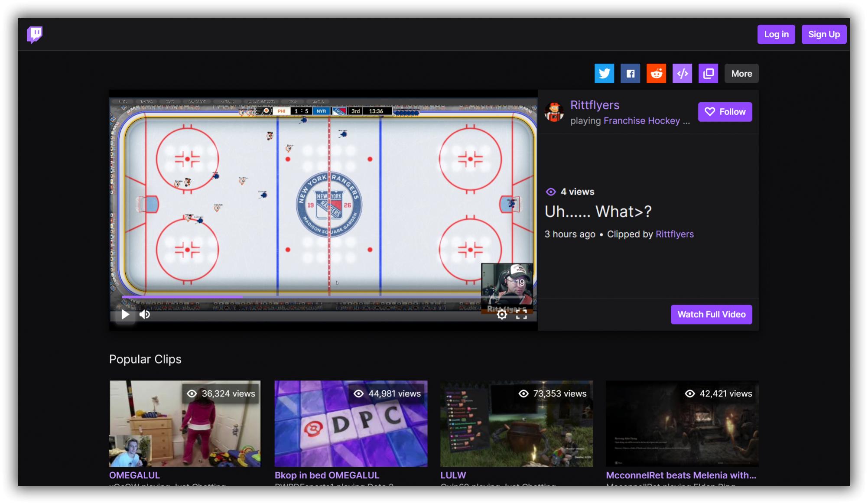868x504 pixels.
Task: Click the Sign Up button
Action: pyautogui.click(x=823, y=34)
